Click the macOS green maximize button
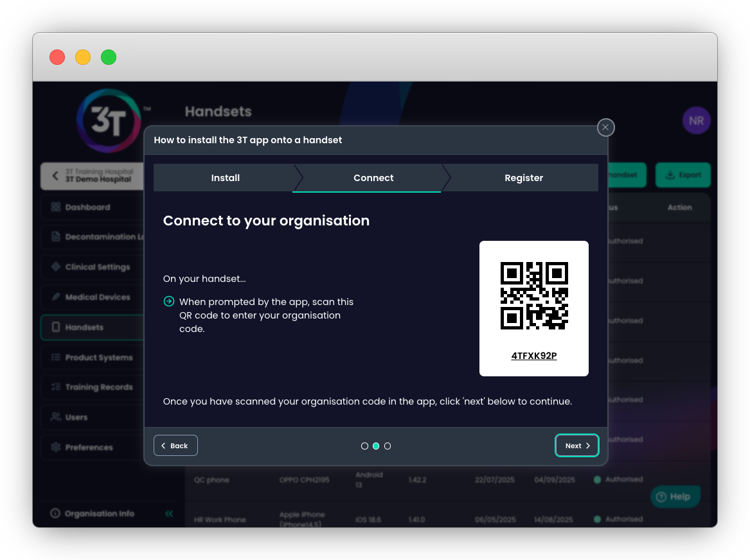 pos(109,57)
